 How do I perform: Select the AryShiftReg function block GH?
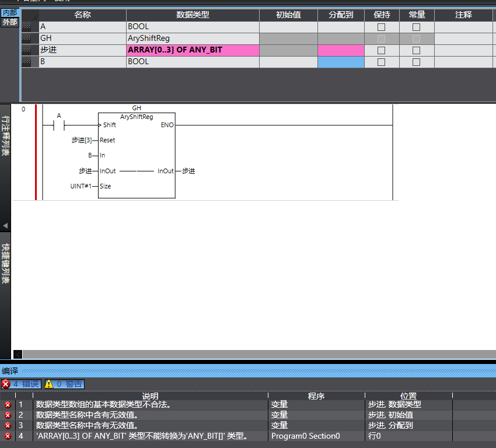[x=137, y=155]
